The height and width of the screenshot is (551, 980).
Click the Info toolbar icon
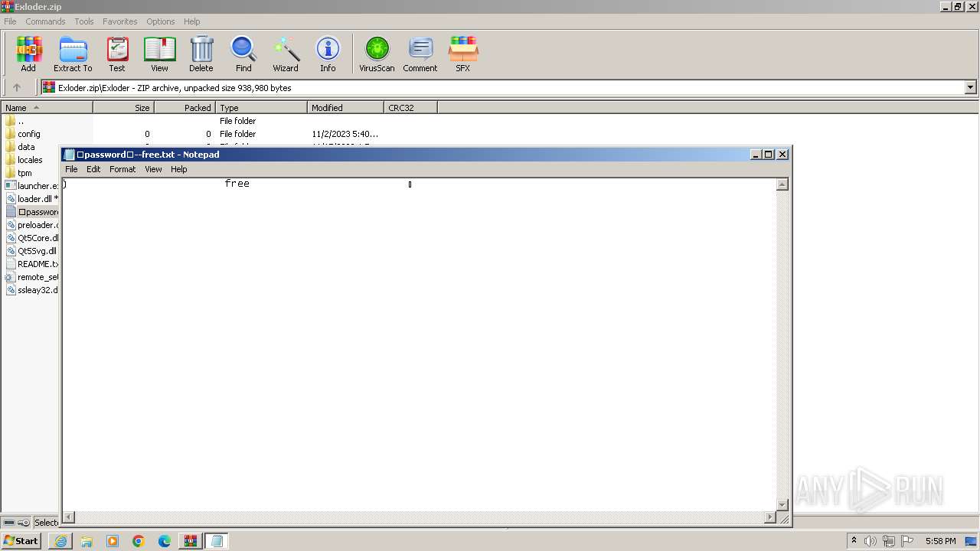click(x=328, y=54)
